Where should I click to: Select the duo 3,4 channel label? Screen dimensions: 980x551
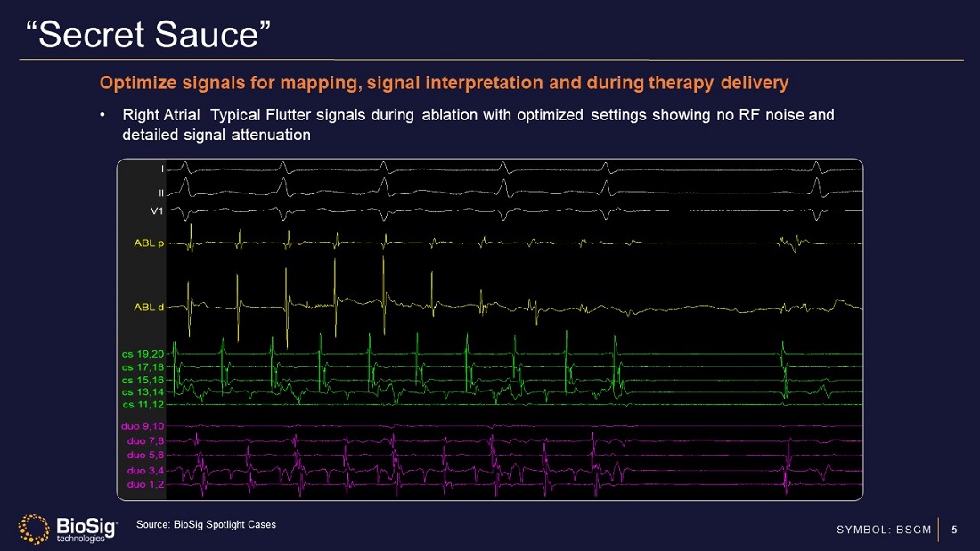click(x=145, y=470)
